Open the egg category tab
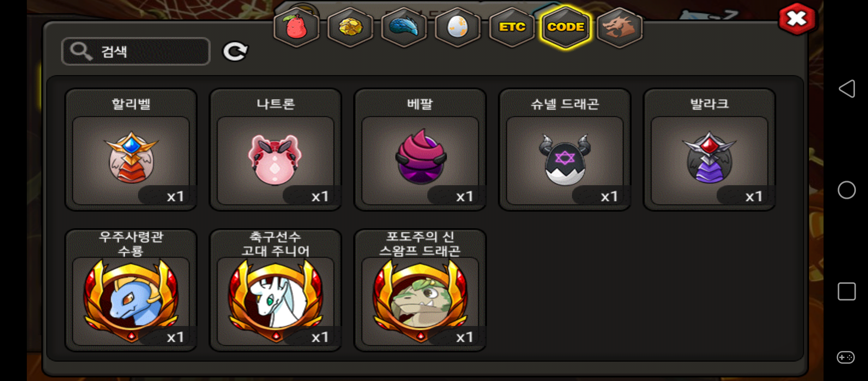This screenshot has width=868, height=381. [x=457, y=27]
